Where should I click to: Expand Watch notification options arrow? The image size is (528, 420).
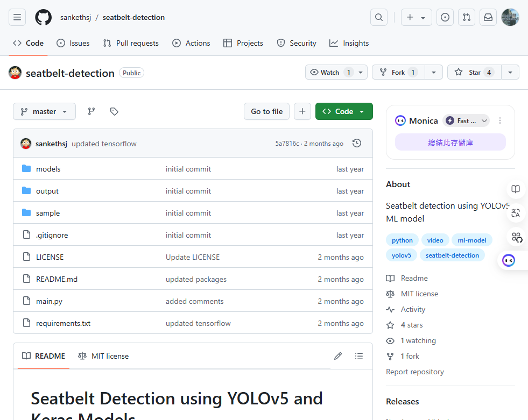(361, 73)
